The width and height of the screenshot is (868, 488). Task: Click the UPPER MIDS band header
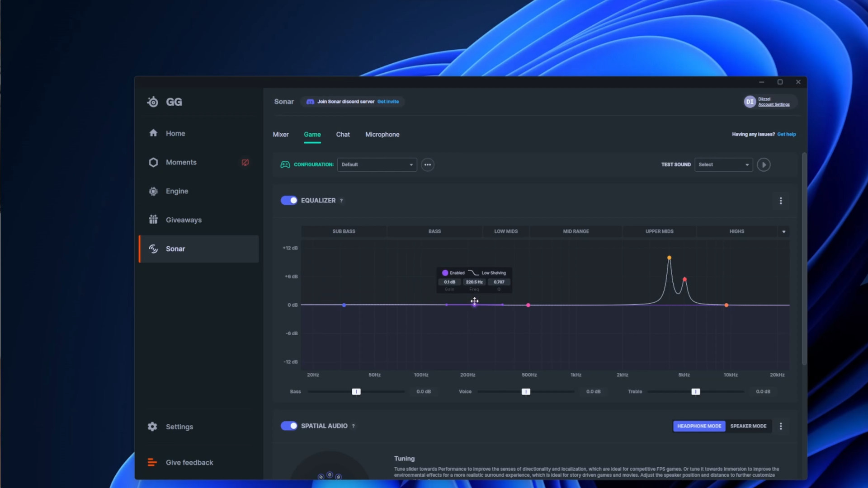coord(660,231)
